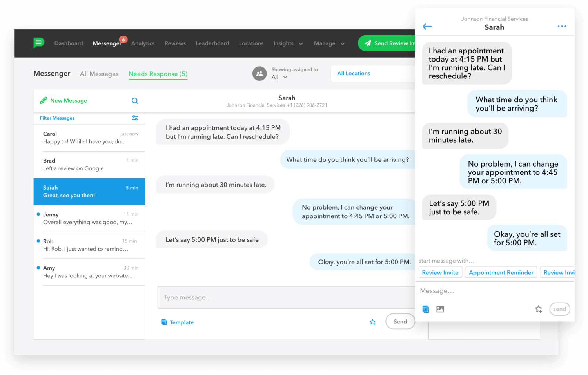The image size is (588, 375).
Task: Click the green chat logo icon
Action: point(39,43)
